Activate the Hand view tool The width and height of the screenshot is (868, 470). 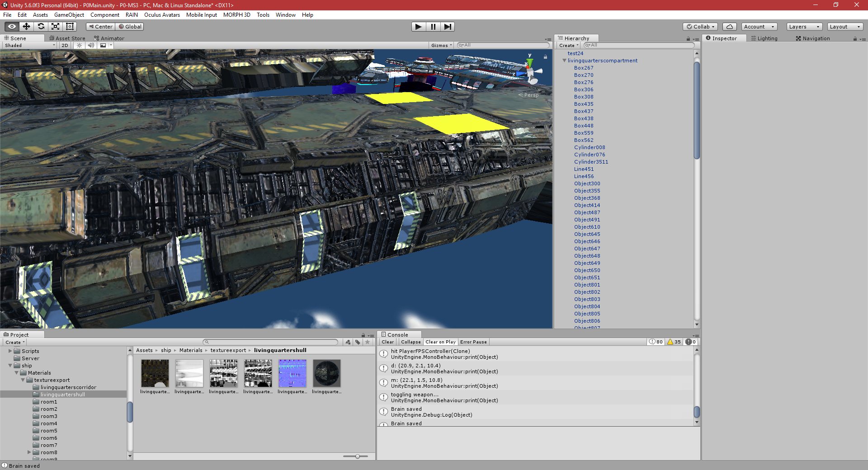click(12, 27)
